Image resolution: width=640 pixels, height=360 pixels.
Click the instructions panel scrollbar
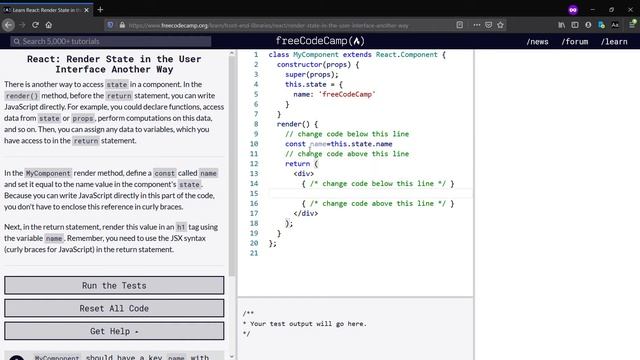tap(232, 166)
